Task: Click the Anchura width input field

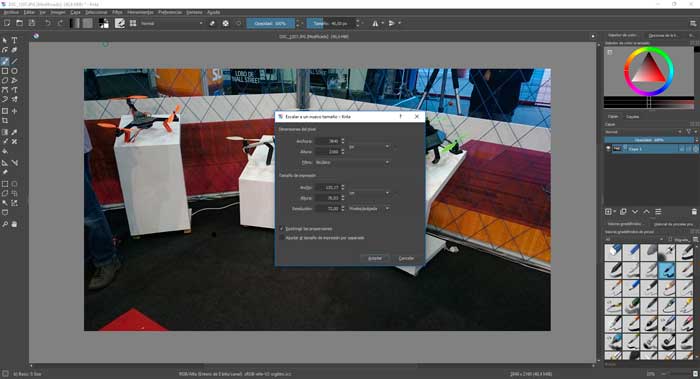Action: [x=329, y=141]
